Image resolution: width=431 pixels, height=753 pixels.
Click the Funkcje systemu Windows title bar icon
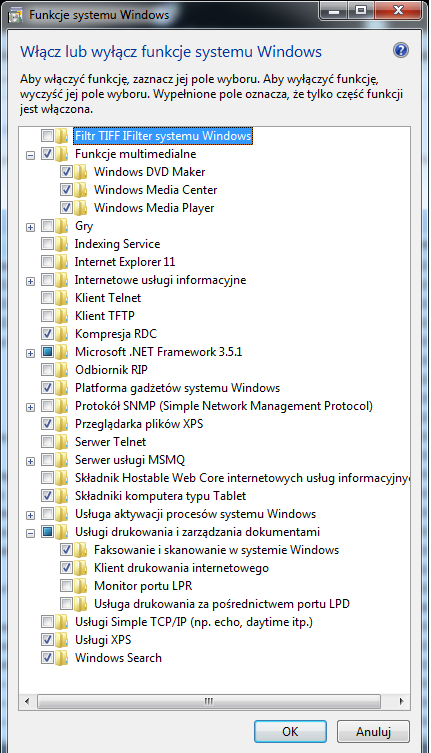15,15
